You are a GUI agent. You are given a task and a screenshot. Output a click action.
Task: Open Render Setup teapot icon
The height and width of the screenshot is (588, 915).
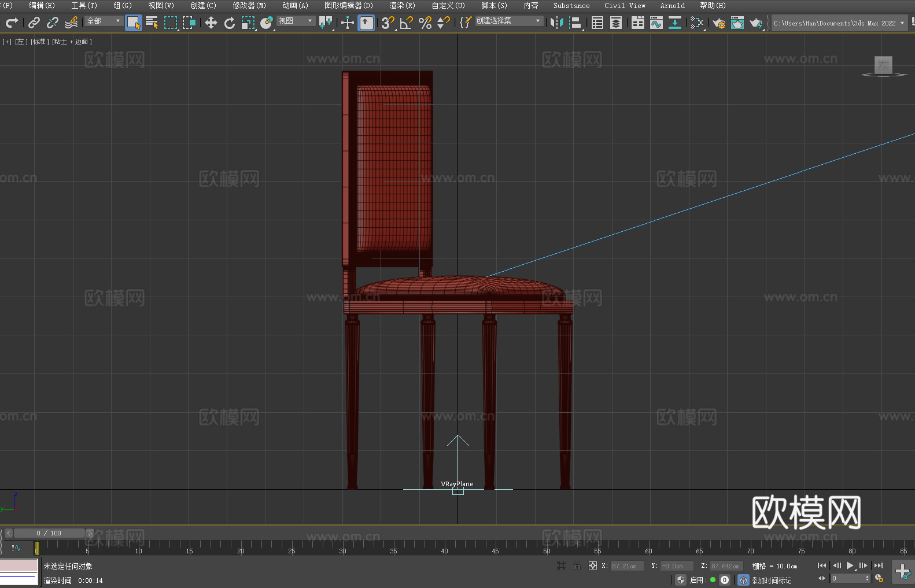click(x=719, y=23)
